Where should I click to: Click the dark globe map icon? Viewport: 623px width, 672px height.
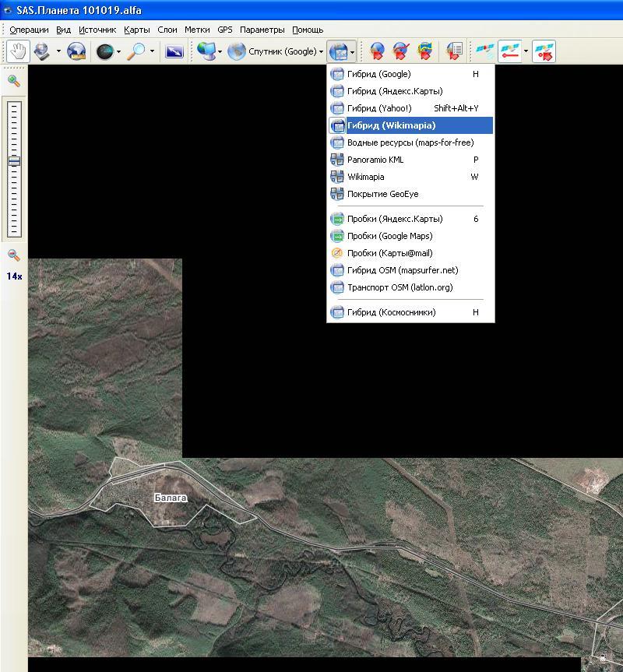click(x=104, y=51)
